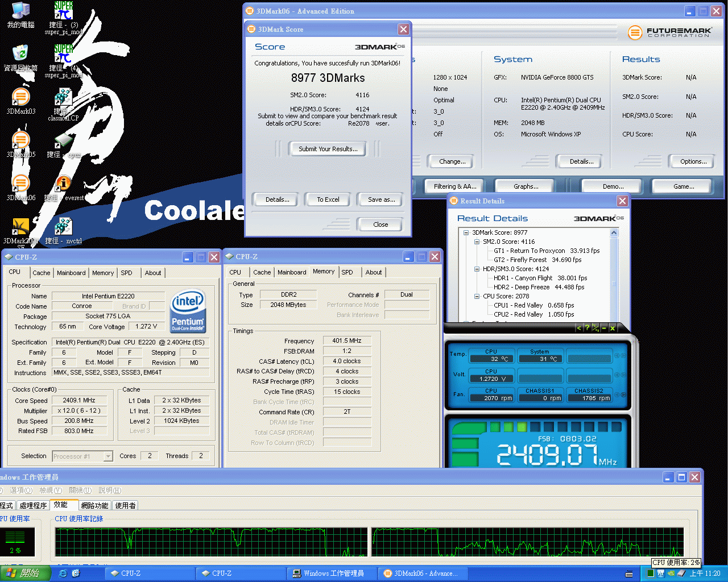Collapse the 3DMark Score: 8977 tree node

pos(466,232)
